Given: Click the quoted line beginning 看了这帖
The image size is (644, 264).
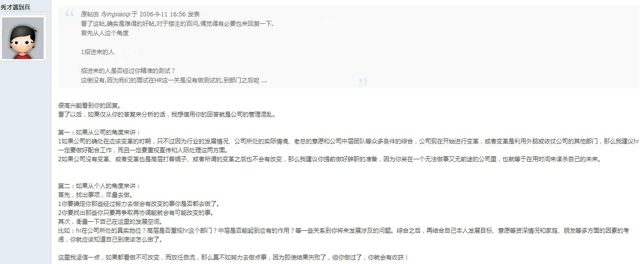Looking at the screenshot, I should click(177, 24).
